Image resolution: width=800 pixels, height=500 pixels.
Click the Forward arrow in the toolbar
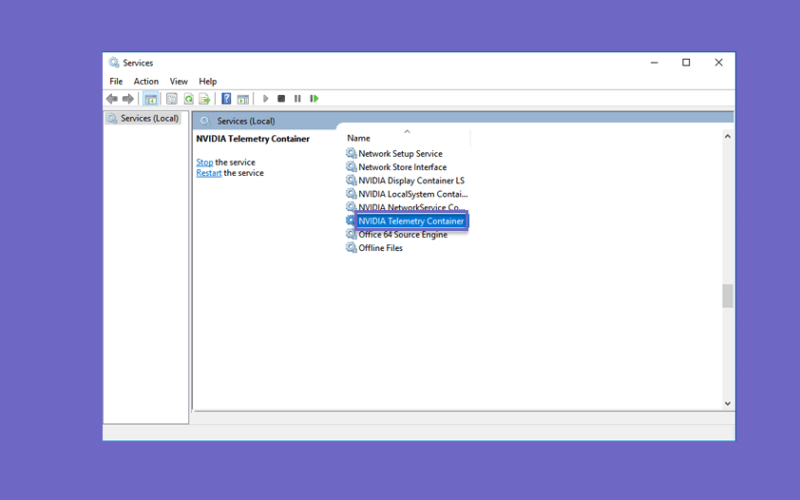coord(128,98)
